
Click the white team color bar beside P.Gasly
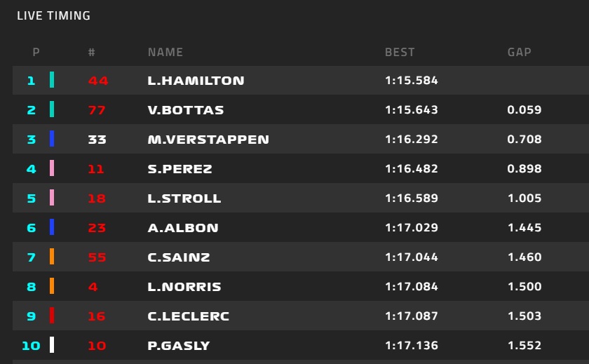coord(52,345)
